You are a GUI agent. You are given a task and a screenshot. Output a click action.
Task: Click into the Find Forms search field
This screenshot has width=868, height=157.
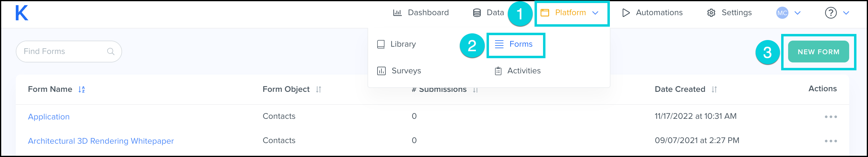coord(64,52)
